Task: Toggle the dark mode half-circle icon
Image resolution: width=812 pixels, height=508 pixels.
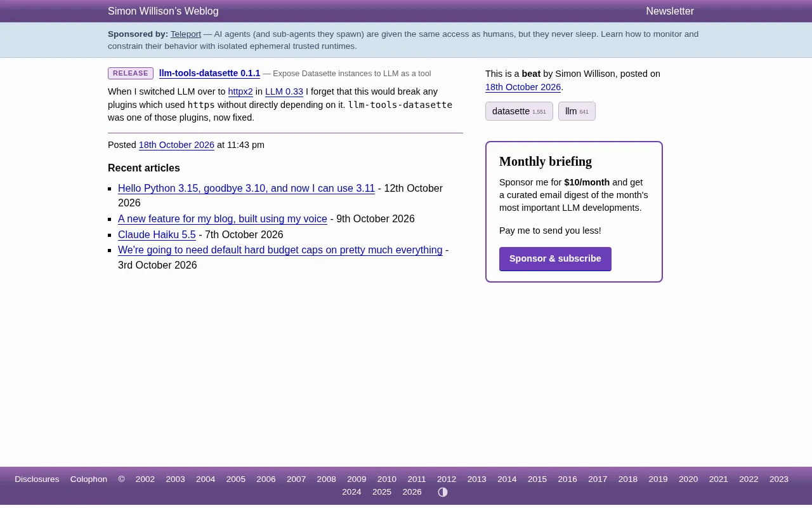Action: tap(443, 492)
